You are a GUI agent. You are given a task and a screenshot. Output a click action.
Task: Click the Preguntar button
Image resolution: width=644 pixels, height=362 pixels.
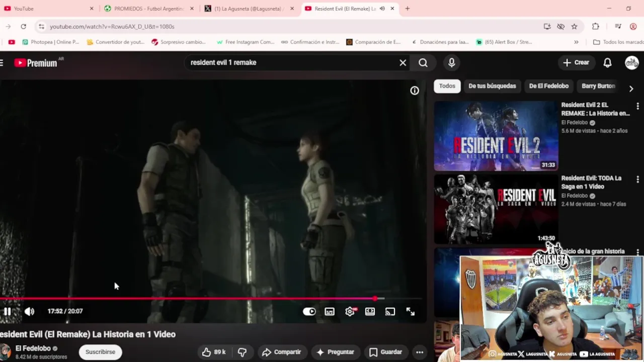(335, 352)
